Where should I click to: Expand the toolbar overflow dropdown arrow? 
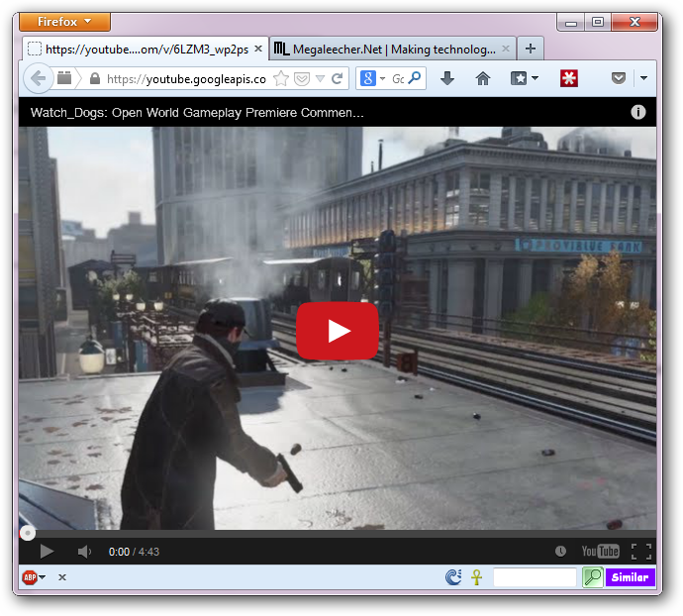[643, 78]
